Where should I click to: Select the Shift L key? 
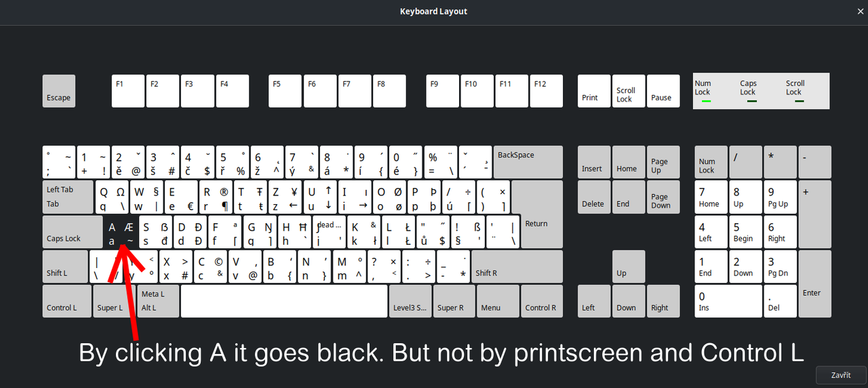(65, 267)
